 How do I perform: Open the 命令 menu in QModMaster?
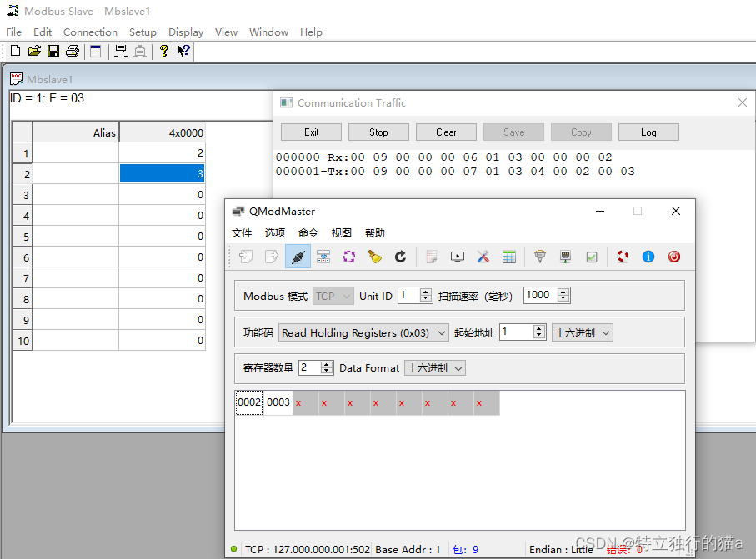(x=308, y=232)
